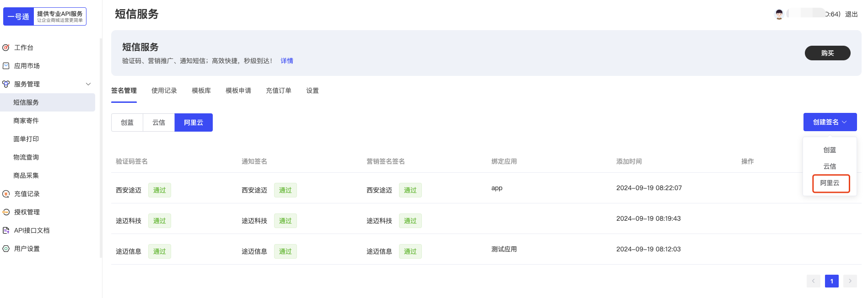Open the 创建签名 dropdown button
The width and height of the screenshot is (868, 298).
tap(830, 122)
